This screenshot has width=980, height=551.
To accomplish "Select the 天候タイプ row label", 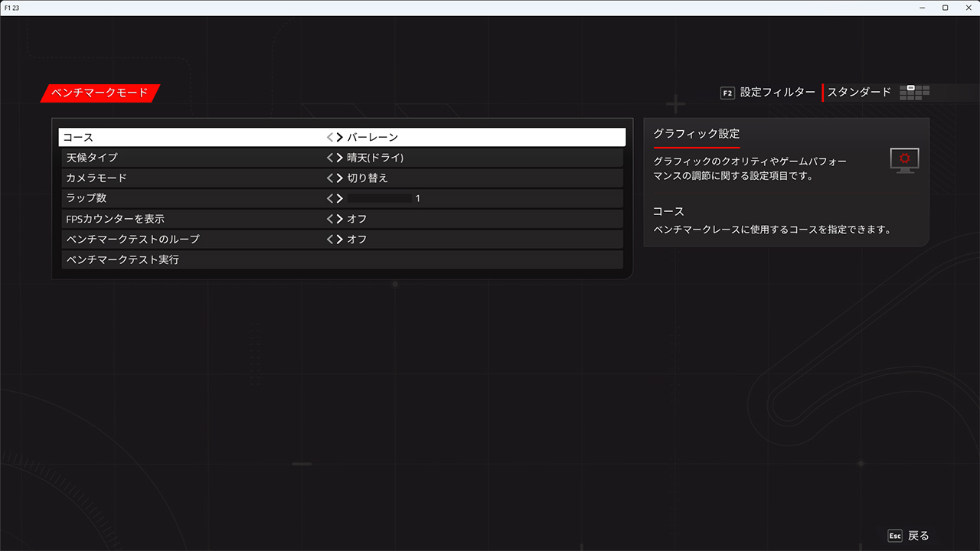I will (x=92, y=158).
